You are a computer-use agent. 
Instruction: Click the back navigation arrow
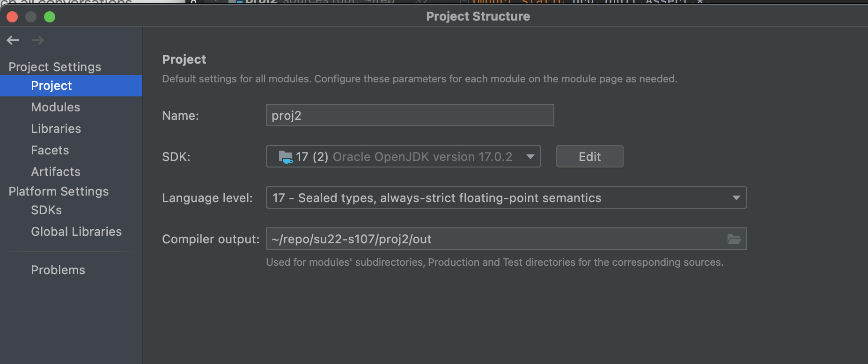13,40
